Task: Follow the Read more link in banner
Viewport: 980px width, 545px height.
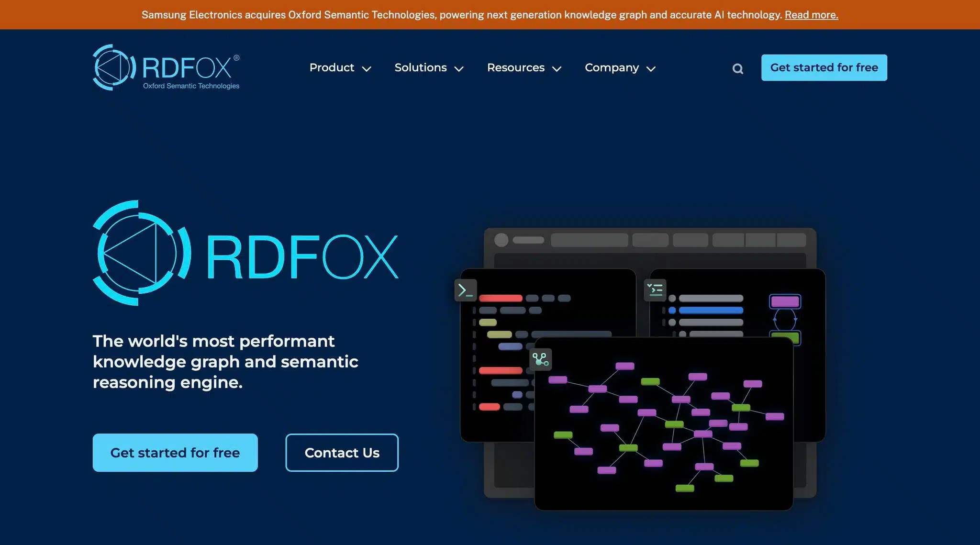Action: click(x=811, y=15)
